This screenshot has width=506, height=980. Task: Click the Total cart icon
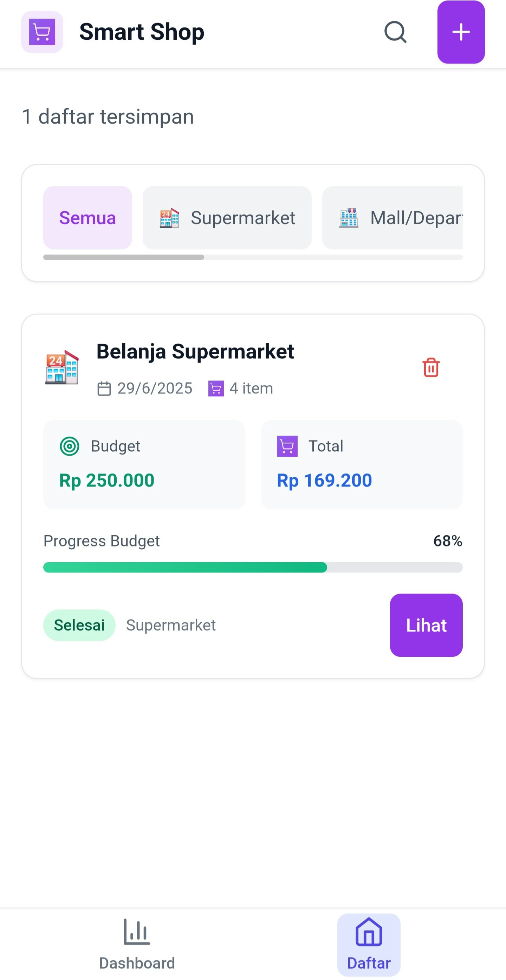pos(287,446)
